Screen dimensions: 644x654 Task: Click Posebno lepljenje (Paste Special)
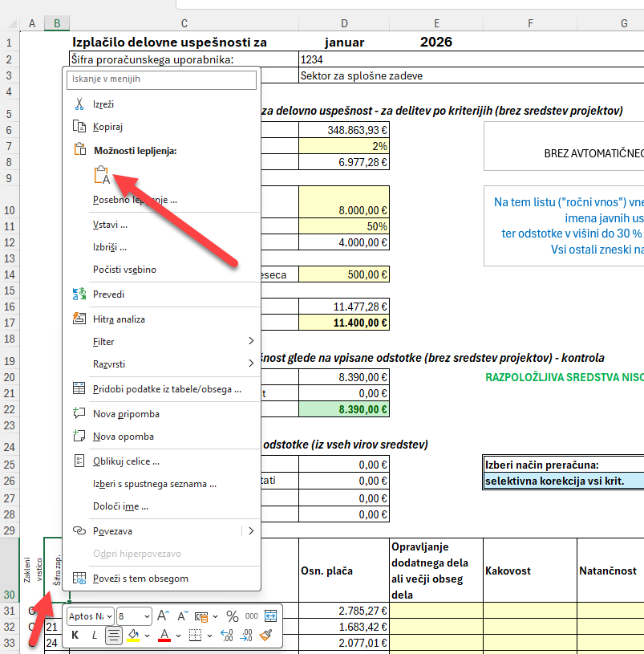135,200
